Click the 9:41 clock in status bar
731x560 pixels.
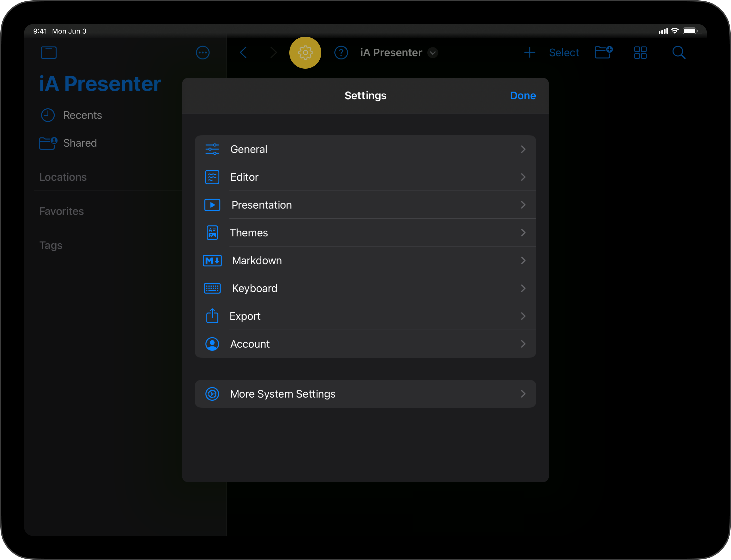click(x=40, y=31)
